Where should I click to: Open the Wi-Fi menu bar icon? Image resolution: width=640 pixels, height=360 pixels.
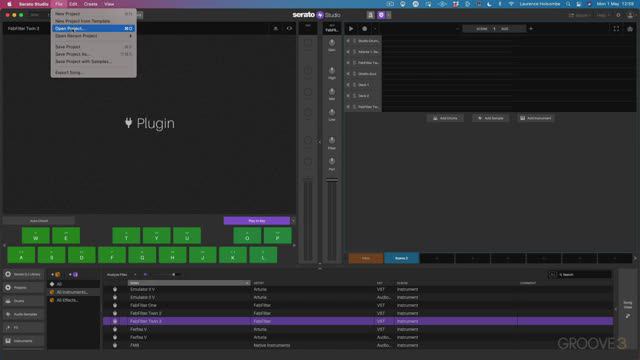click(x=511, y=4)
